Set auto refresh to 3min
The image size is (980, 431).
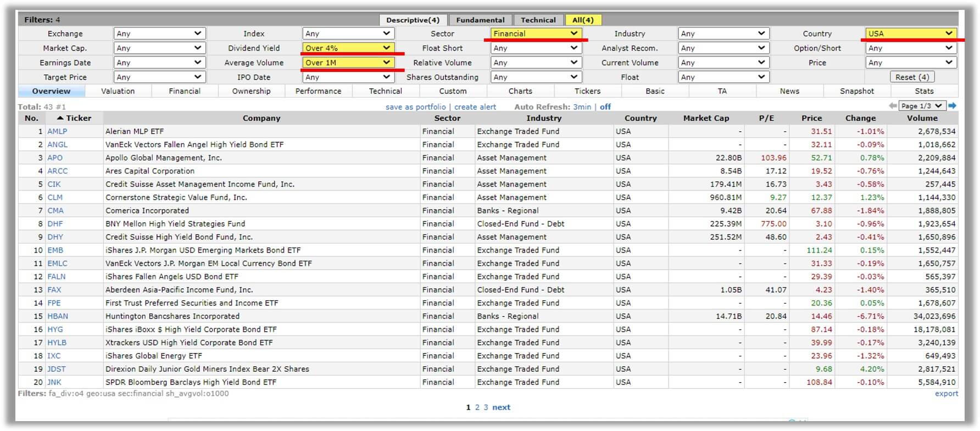pos(582,107)
